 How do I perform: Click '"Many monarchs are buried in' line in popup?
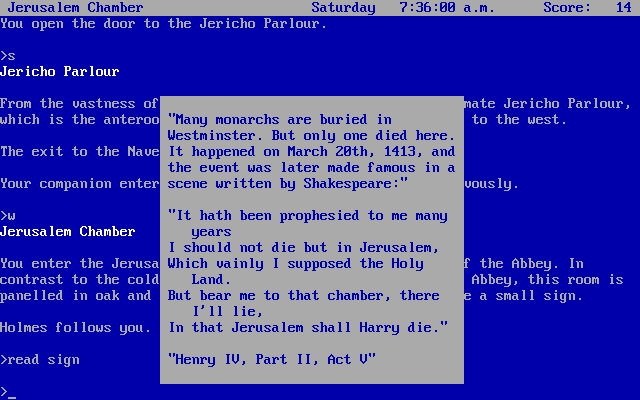tap(280, 119)
